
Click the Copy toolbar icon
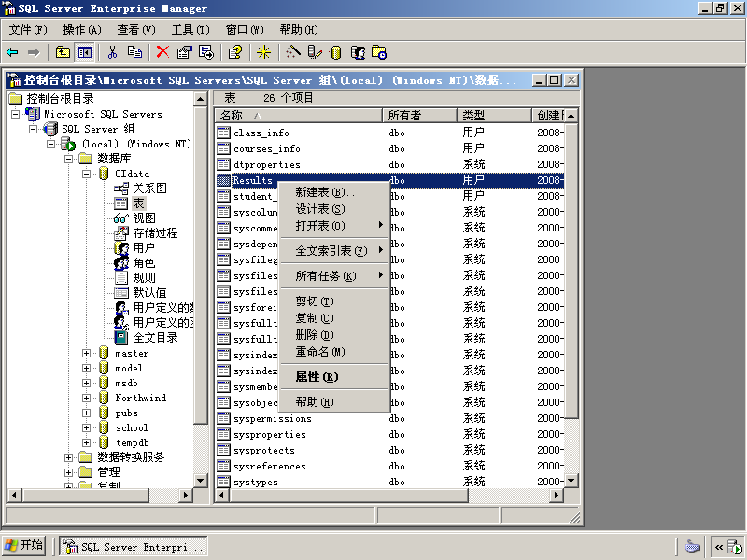[x=134, y=52]
